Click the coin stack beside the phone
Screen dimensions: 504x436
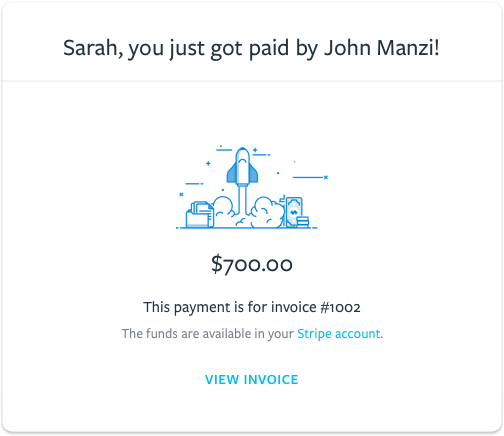[x=303, y=222]
